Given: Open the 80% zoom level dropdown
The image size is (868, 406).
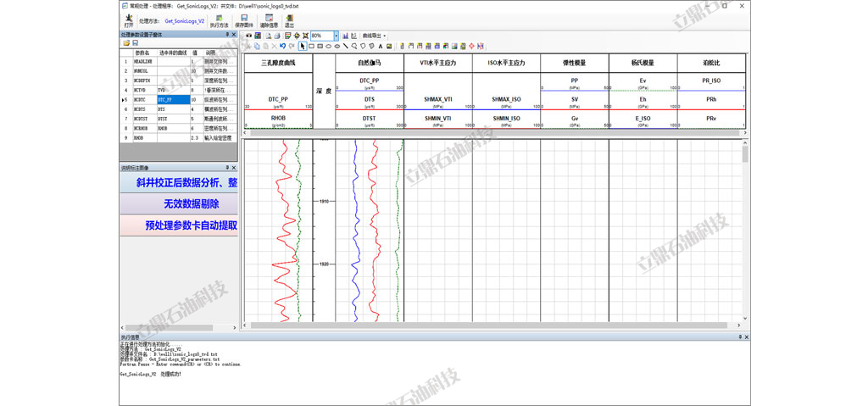Looking at the screenshot, I should click(336, 36).
